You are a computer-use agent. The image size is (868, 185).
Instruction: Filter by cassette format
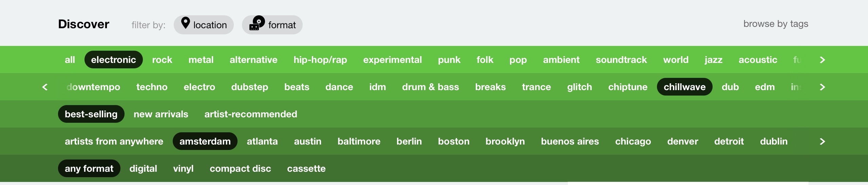306,169
